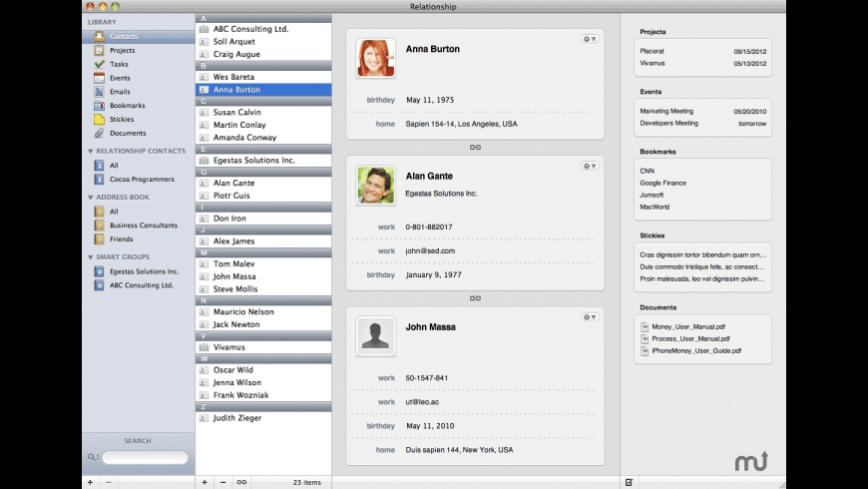Select the Events calendar icon in the sidebar
This screenshot has width=868, height=489.
[x=99, y=78]
